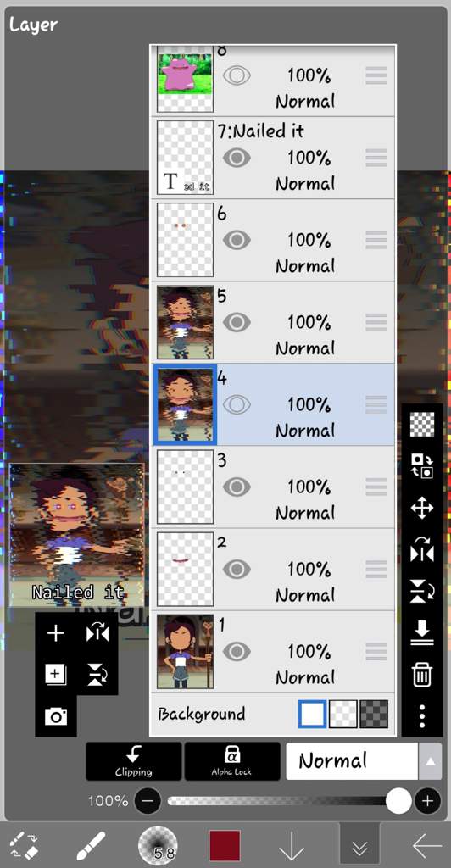The width and height of the screenshot is (451, 868).
Task: Toggle visibility of layer 7 Nailed it
Action: (x=237, y=158)
